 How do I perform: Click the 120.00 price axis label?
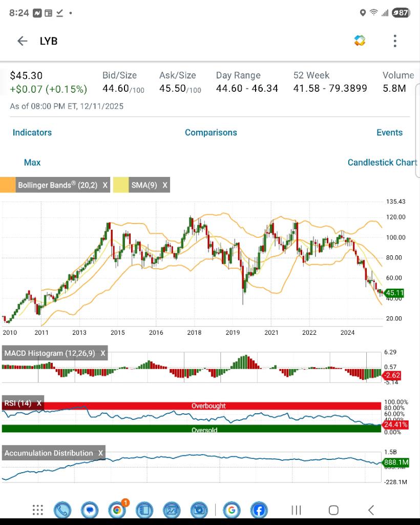tap(395, 217)
